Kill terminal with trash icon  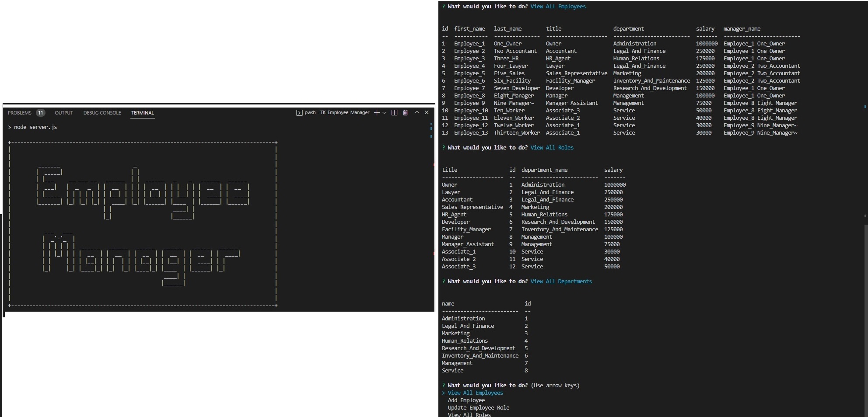(x=406, y=113)
